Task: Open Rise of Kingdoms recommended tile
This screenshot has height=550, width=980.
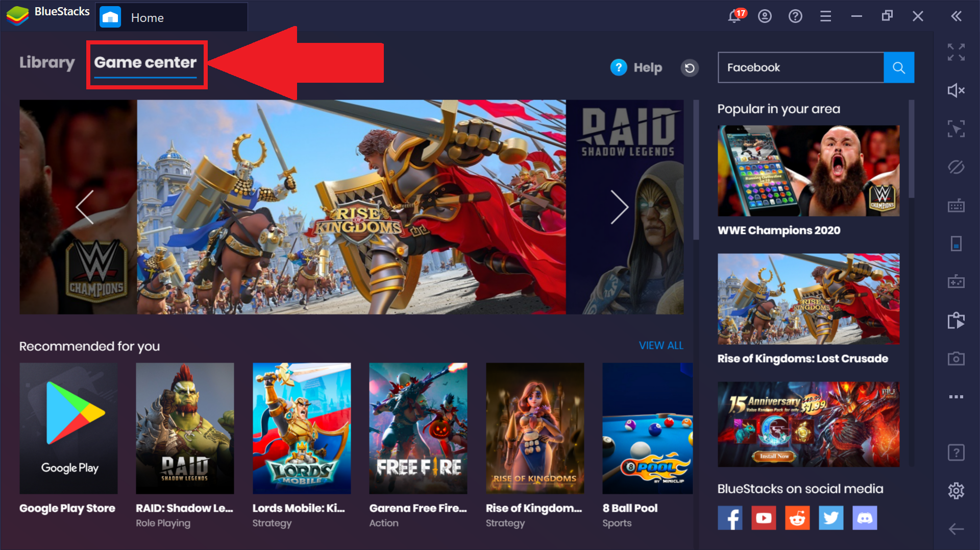Action: pyautogui.click(x=535, y=428)
